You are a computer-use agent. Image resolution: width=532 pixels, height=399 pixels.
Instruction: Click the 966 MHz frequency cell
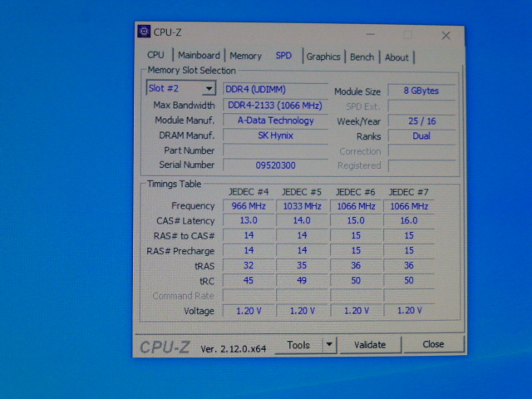pyautogui.click(x=249, y=206)
